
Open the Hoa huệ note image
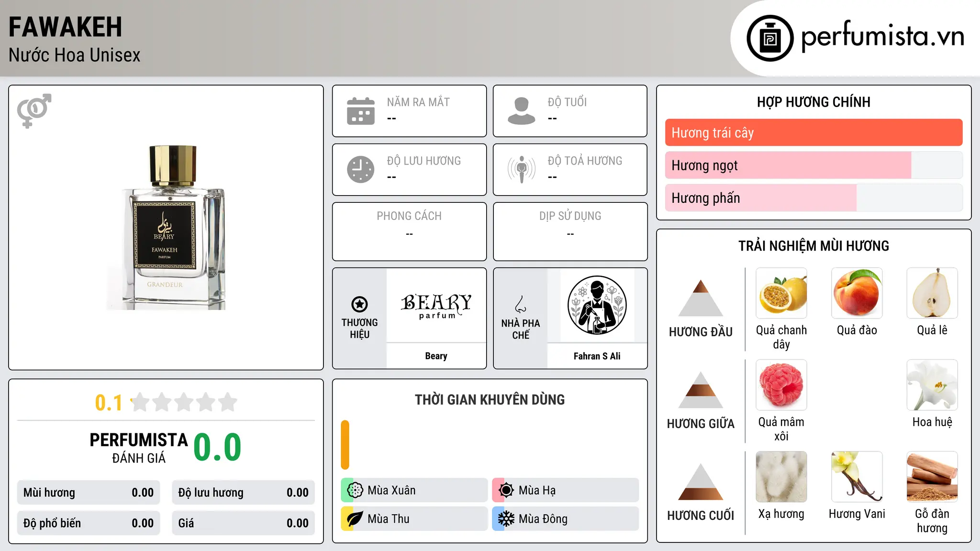click(x=932, y=385)
